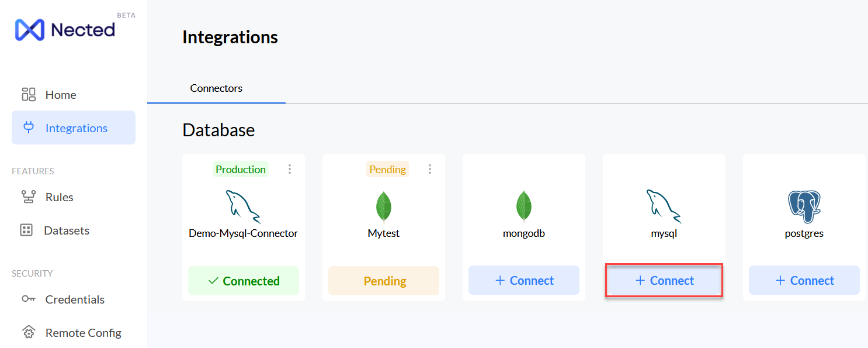The width and height of the screenshot is (868, 348).
Task: Click the Production environment tag
Action: coord(241,169)
